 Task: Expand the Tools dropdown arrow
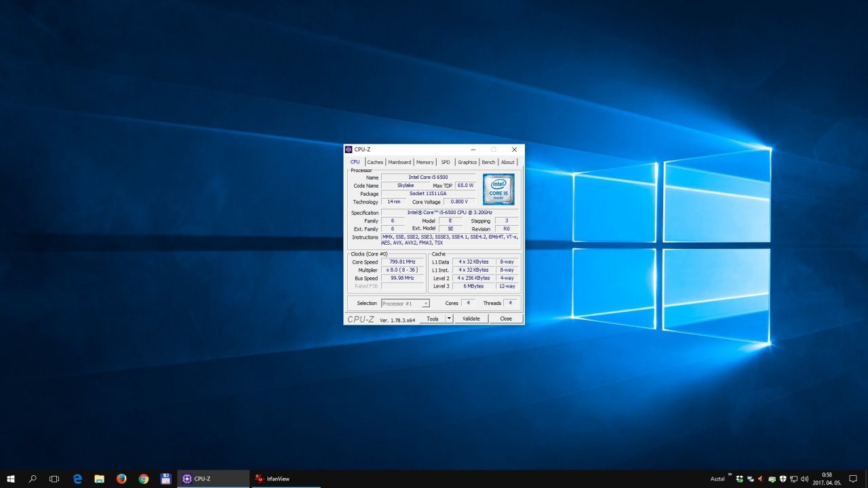point(449,319)
